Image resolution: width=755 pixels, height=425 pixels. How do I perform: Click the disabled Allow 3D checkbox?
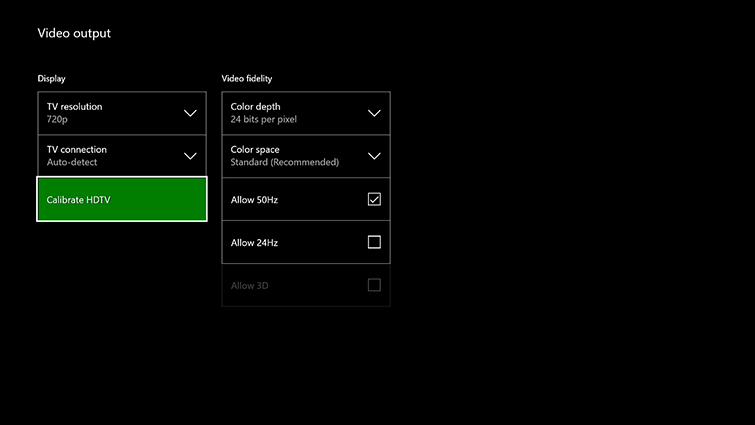pyautogui.click(x=374, y=285)
